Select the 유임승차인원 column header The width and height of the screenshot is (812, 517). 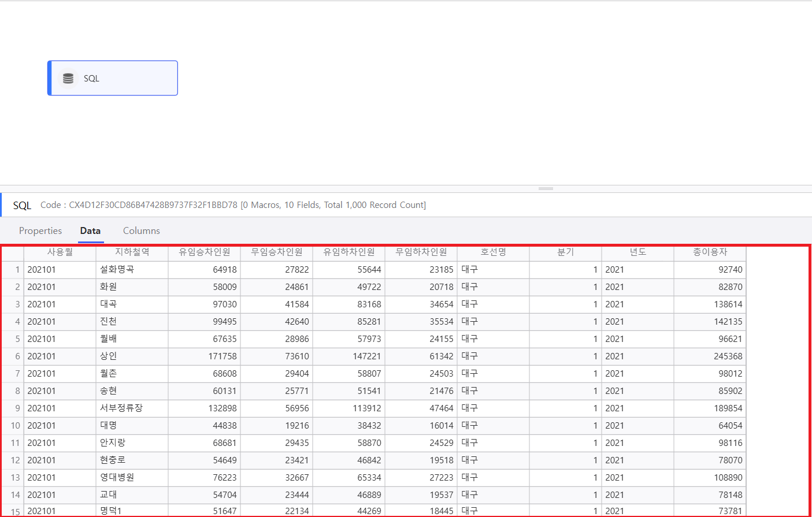[x=205, y=252]
